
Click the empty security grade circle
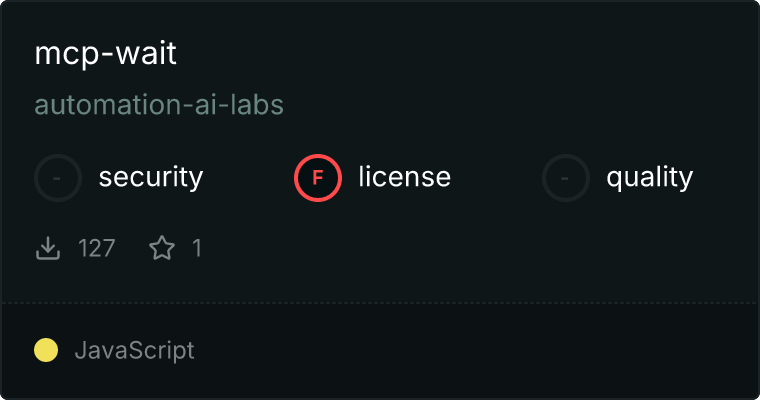point(58,178)
